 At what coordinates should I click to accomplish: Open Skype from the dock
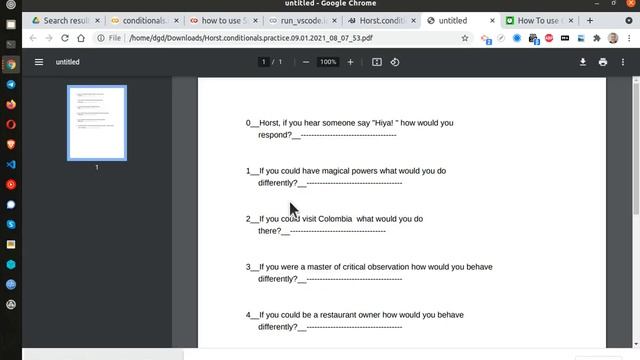pyautogui.click(x=11, y=224)
